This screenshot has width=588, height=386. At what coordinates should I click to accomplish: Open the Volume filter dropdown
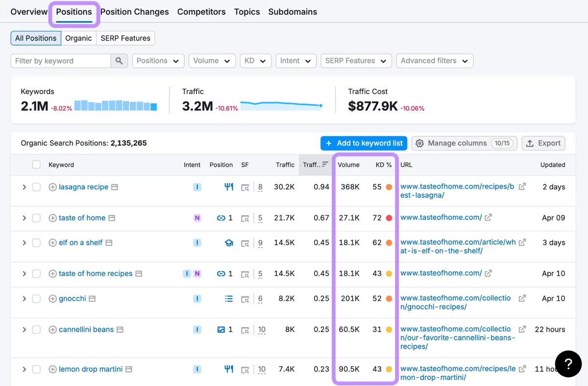click(212, 61)
